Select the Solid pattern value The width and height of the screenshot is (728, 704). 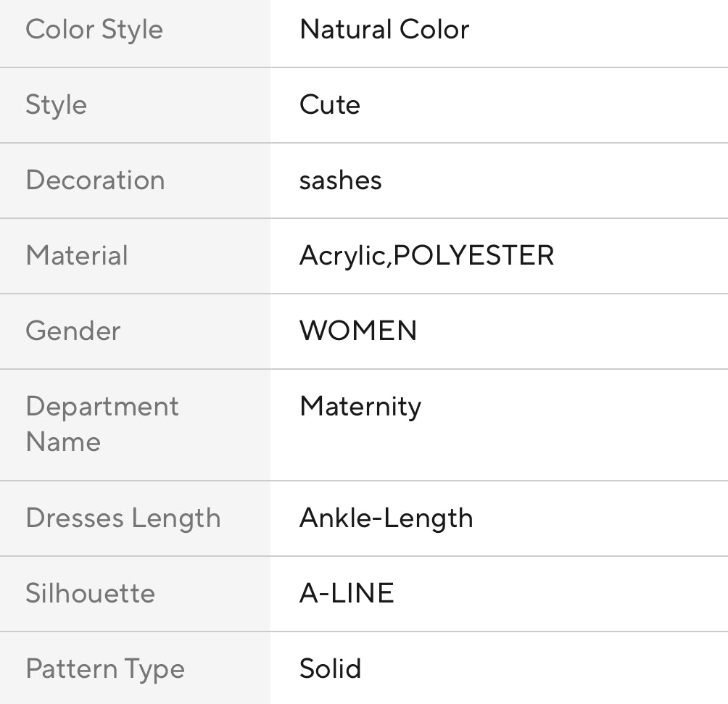click(x=330, y=669)
